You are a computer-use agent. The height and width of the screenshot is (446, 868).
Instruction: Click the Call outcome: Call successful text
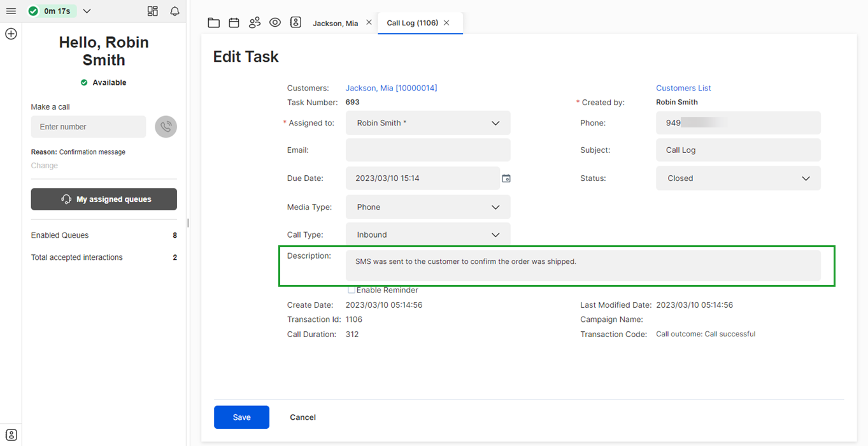[x=706, y=334]
